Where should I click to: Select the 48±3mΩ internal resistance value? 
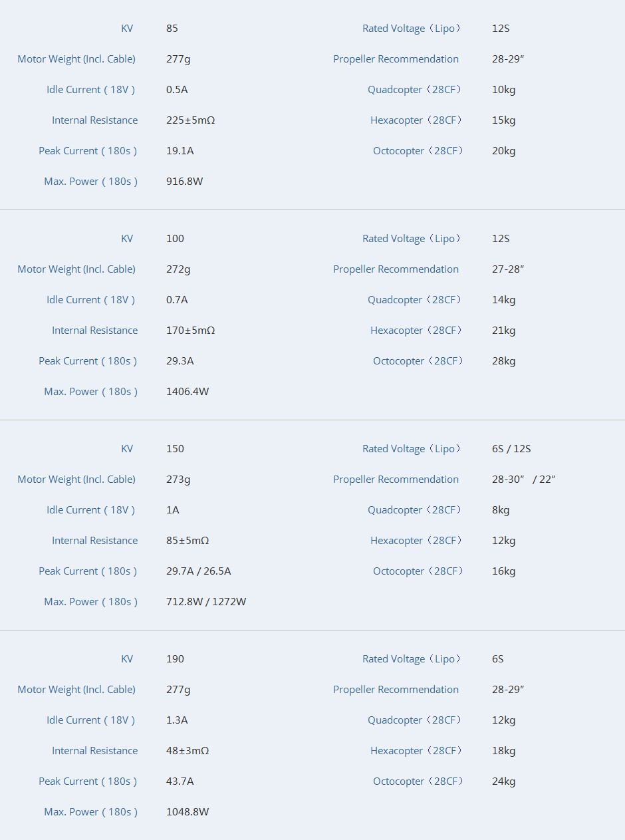[x=187, y=751]
